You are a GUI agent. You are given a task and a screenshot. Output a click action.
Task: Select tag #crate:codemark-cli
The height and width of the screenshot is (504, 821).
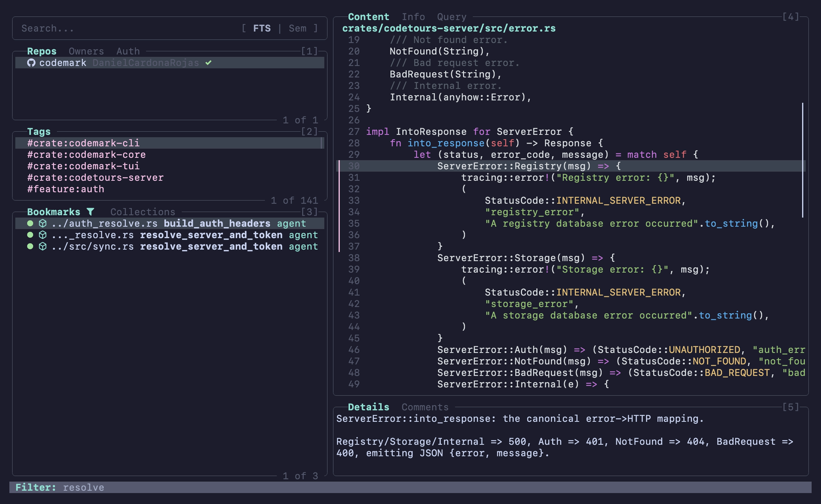point(170,143)
